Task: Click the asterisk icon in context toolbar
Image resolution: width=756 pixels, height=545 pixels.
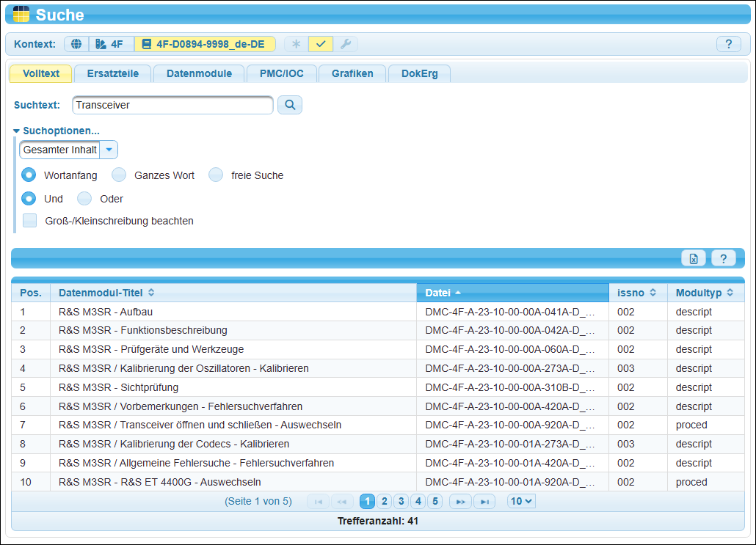Action: coord(296,44)
